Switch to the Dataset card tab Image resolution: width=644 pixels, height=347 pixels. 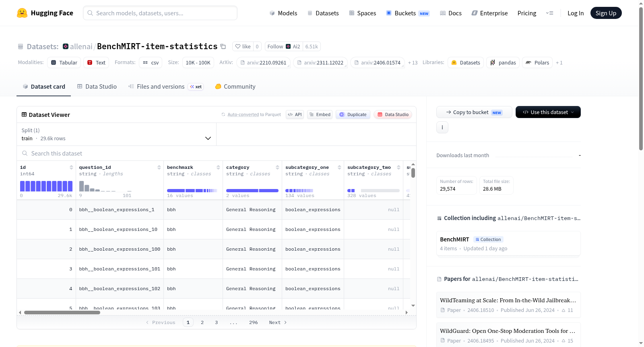[44, 86]
